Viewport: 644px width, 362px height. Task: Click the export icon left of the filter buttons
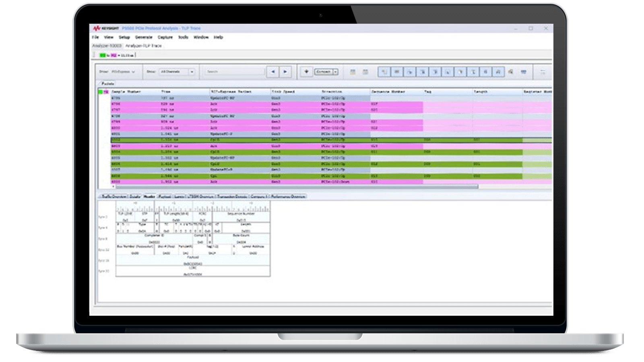pos(352,71)
